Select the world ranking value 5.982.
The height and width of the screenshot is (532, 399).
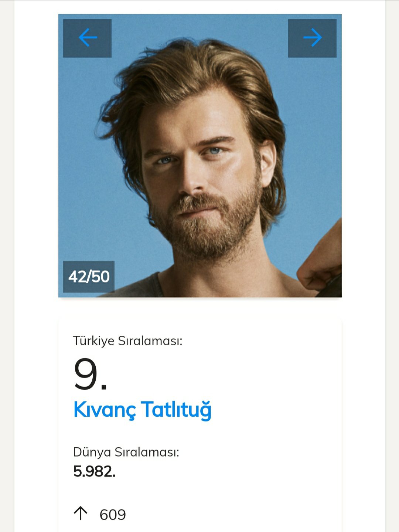(x=94, y=471)
